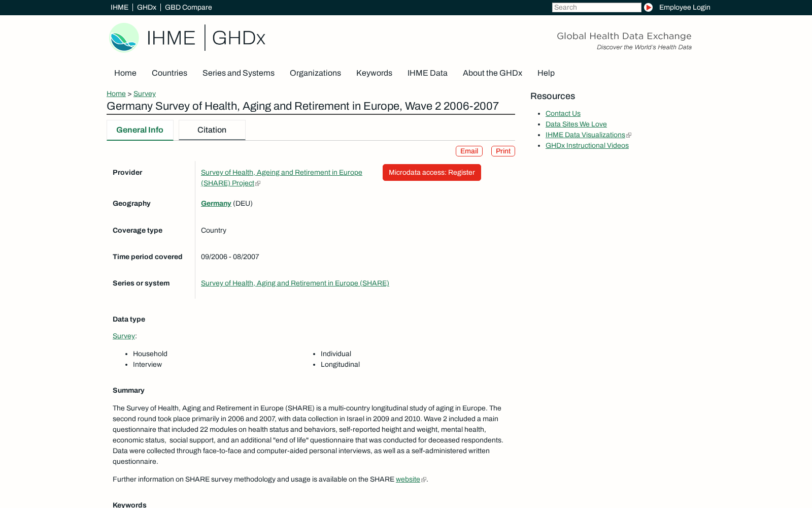Switch to the Citation tab
This screenshot has width=812, height=508.
point(212,130)
